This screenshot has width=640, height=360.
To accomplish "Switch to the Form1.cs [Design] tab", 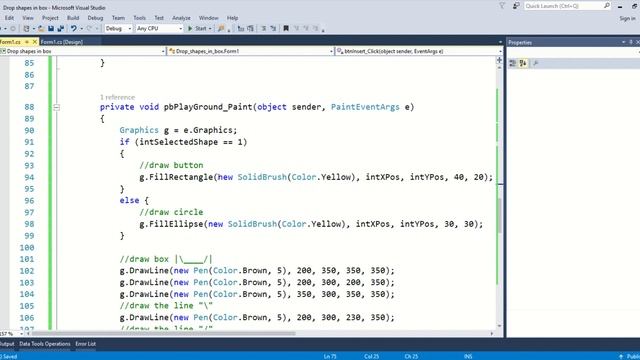I will [x=62, y=42].
